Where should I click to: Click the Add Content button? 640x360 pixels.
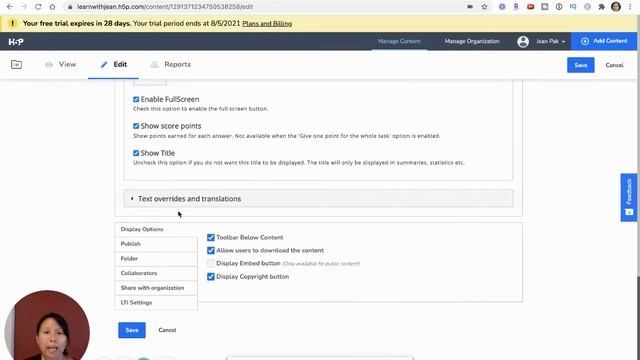click(604, 41)
